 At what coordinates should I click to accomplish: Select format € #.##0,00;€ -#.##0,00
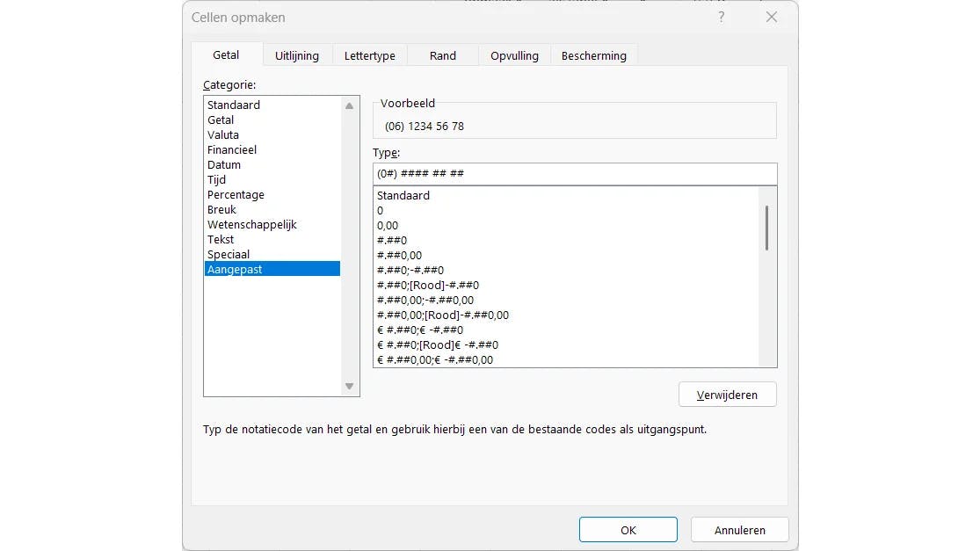pos(566,359)
